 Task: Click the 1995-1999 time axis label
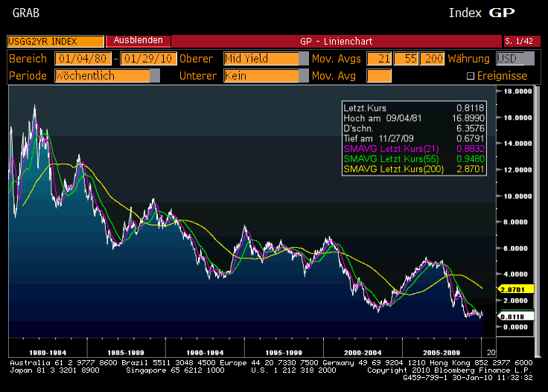[x=284, y=353]
